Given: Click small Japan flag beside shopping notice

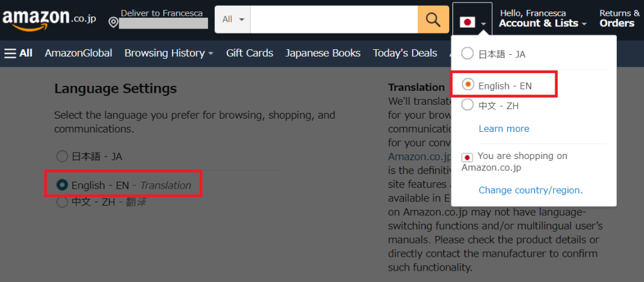Looking at the screenshot, I should coord(468,156).
